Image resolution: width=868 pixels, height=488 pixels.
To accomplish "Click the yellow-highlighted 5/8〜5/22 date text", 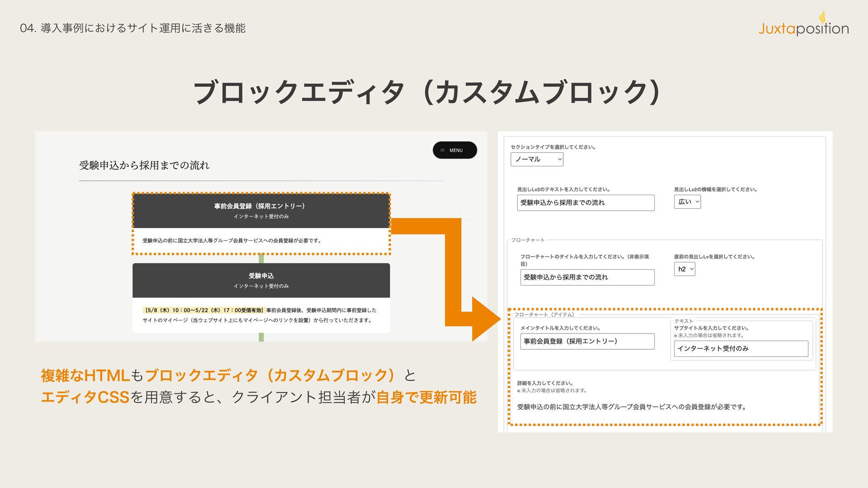I will [x=203, y=310].
